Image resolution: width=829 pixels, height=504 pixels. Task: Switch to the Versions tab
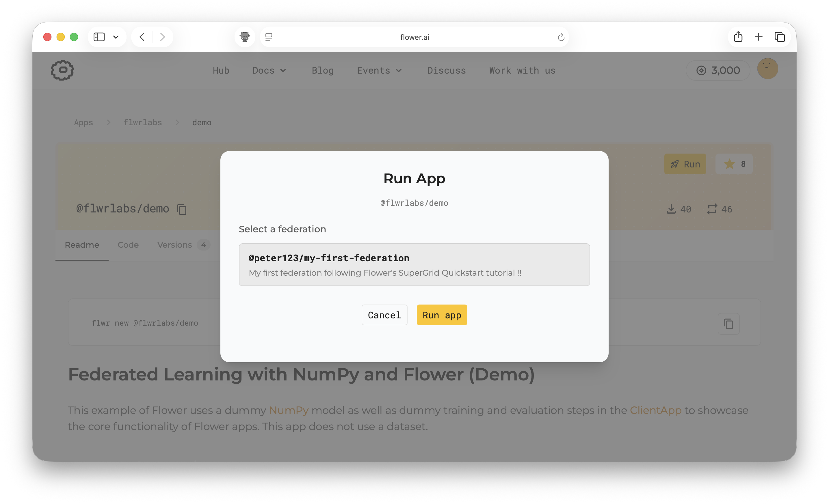(184, 245)
